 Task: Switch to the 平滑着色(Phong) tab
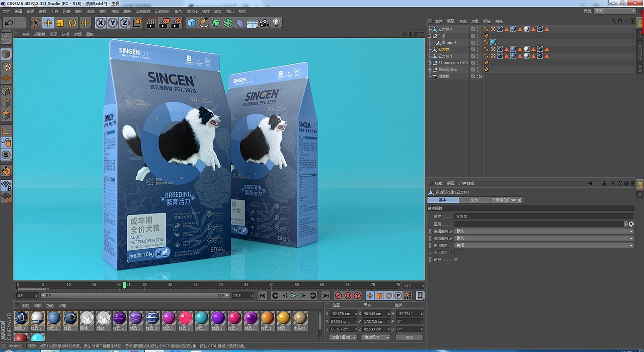pyautogui.click(x=507, y=200)
